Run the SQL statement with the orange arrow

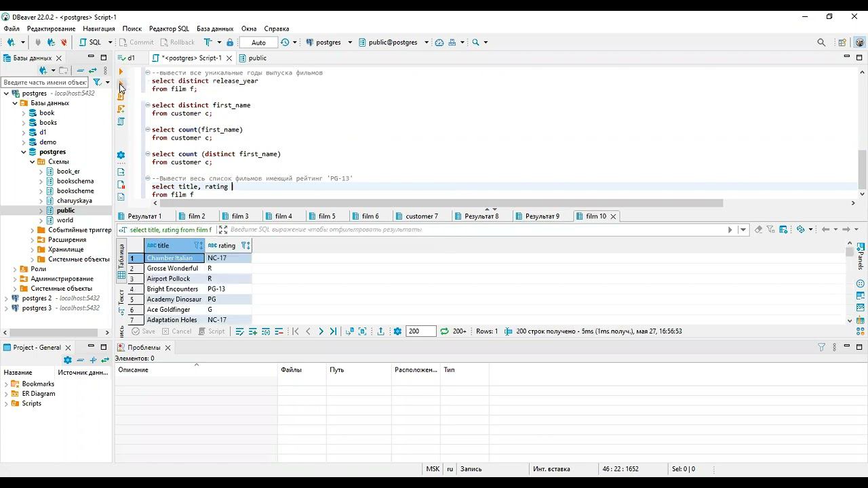click(x=121, y=71)
